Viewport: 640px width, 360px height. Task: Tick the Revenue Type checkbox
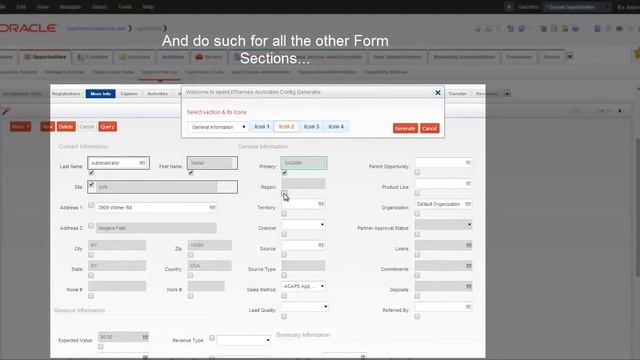[x=212, y=338]
